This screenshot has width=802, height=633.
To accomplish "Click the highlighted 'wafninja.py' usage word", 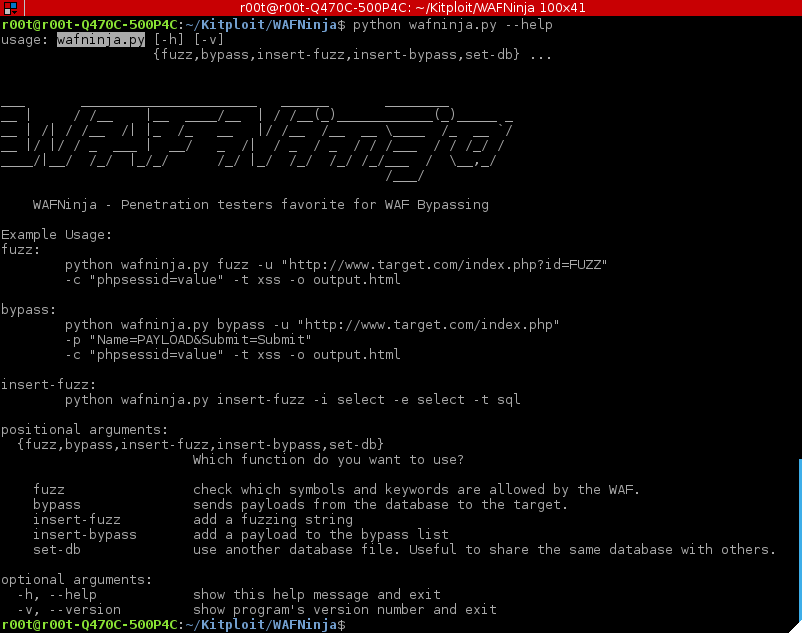I will pyautogui.click(x=101, y=39).
